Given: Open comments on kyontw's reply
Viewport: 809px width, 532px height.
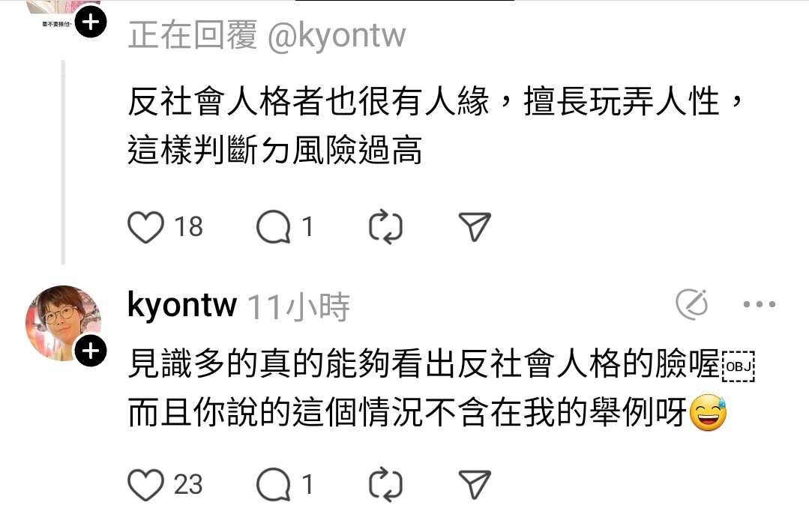Looking at the screenshot, I should click(x=274, y=485).
